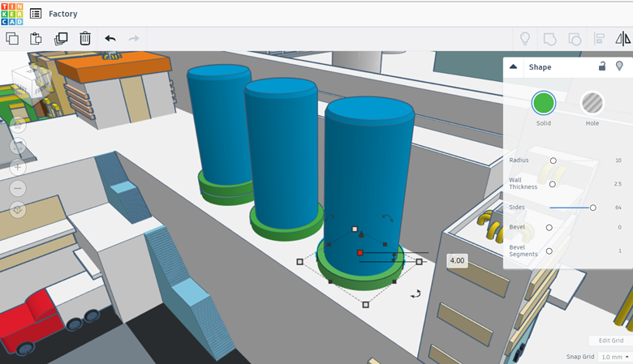This screenshot has width=633, height=364.
Task: Select the leftmost blue cylinder tank
Action: click(x=220, y=125)
